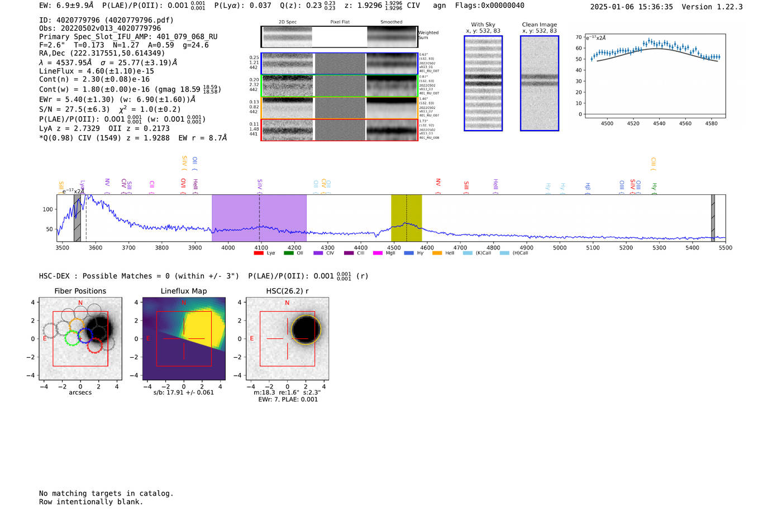Click the 'Weighted Sum' label
This screenshot has height=532, width=782.
click(428, 35)
